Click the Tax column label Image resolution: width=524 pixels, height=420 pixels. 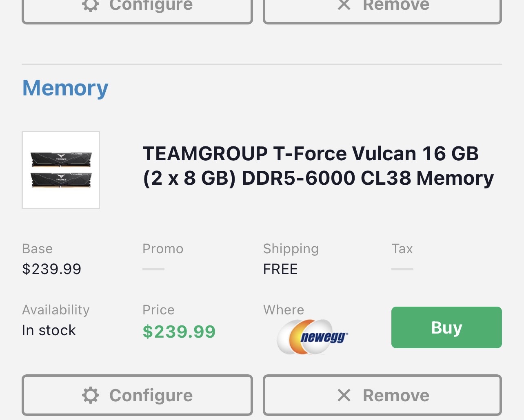click(402, 249)
